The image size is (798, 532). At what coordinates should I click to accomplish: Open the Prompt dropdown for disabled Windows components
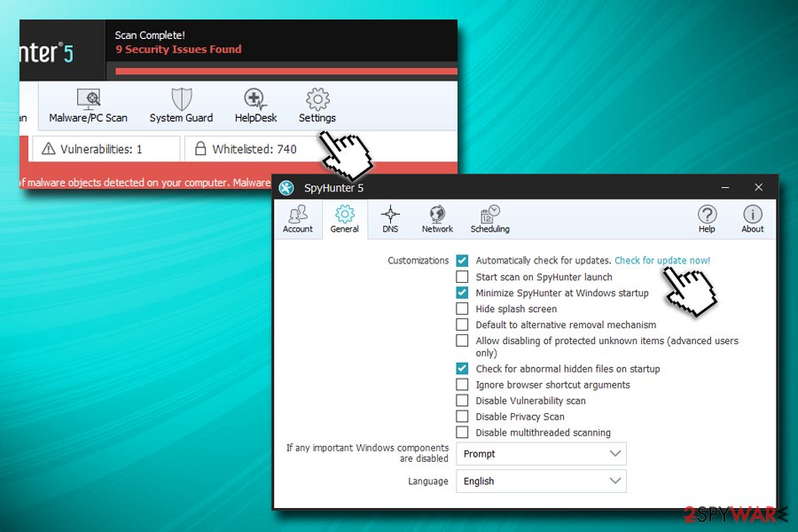541,454
